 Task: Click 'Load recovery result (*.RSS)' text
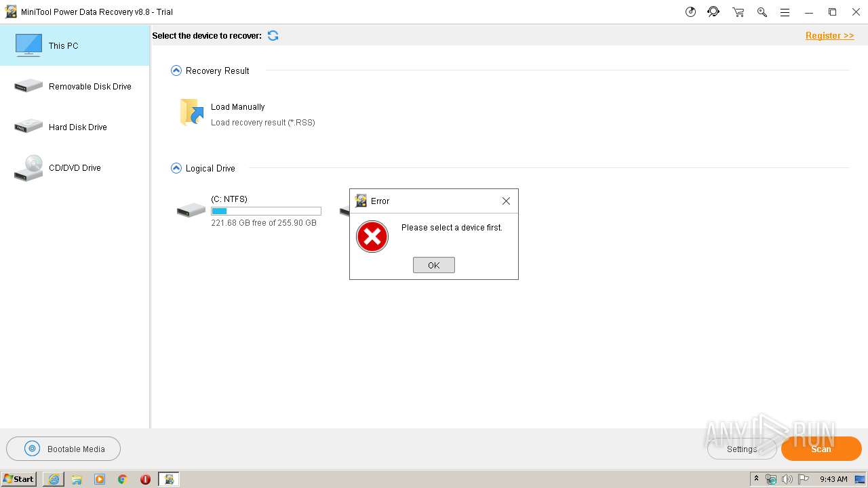[x=262, y=123]
